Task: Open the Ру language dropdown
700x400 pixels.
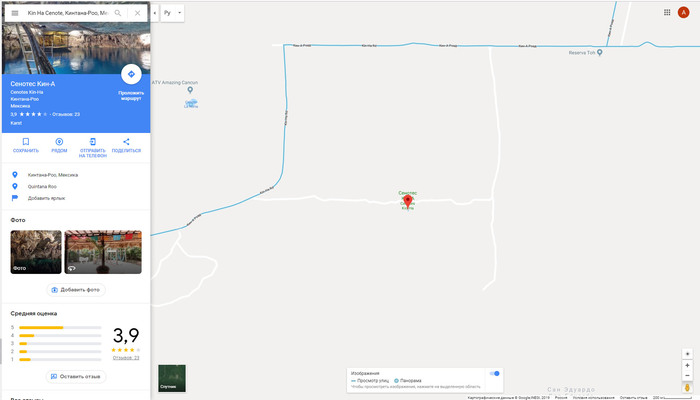Action: tap(172, 13)
